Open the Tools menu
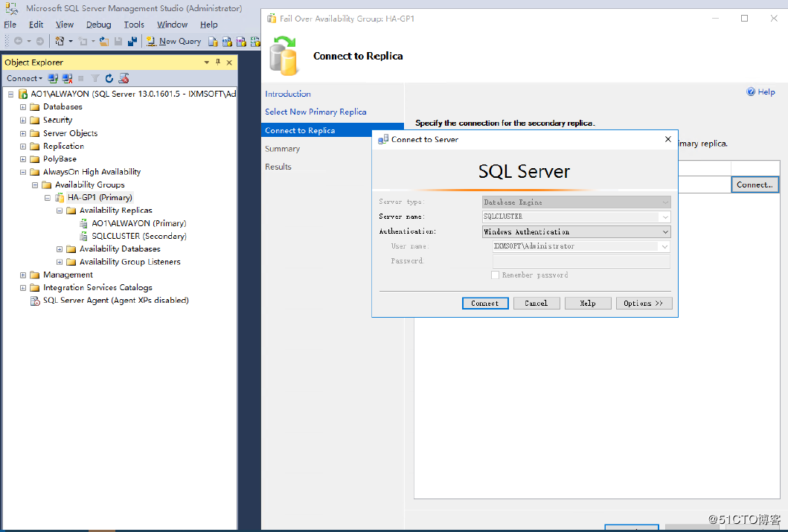This screenshot has width=788, height=532. tap(134, 25)
